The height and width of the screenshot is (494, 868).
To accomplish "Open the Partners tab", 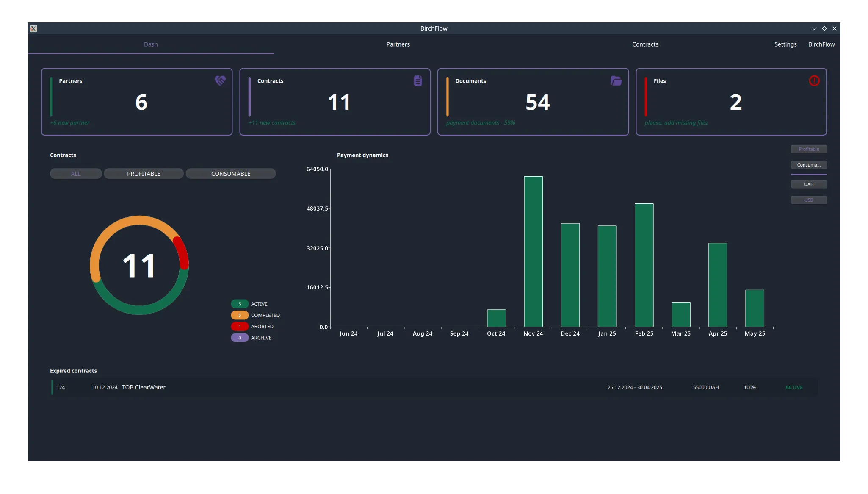I will click(x=398, y=44).
